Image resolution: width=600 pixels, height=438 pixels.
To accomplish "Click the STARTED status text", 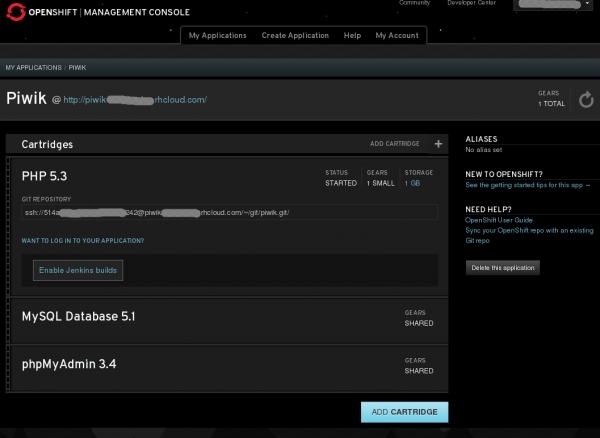I will [341, 183].
